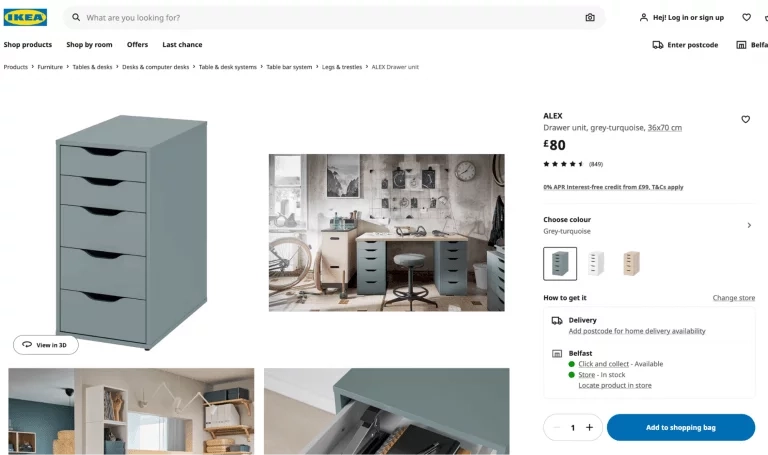Screen dimensions: 768x455
Task: Expand Choose colour chevron
Action: [749, 225]
